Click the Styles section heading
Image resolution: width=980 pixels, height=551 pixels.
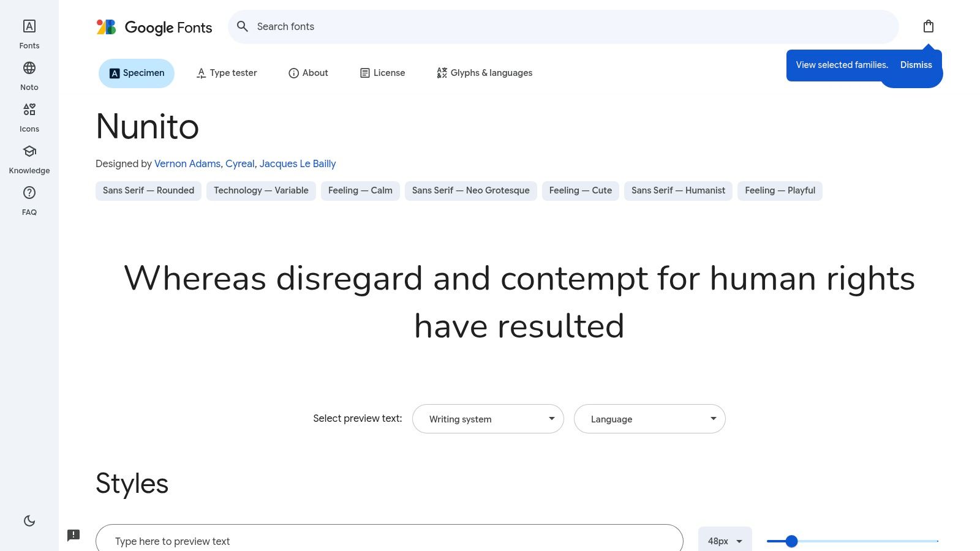pos(132,484)
